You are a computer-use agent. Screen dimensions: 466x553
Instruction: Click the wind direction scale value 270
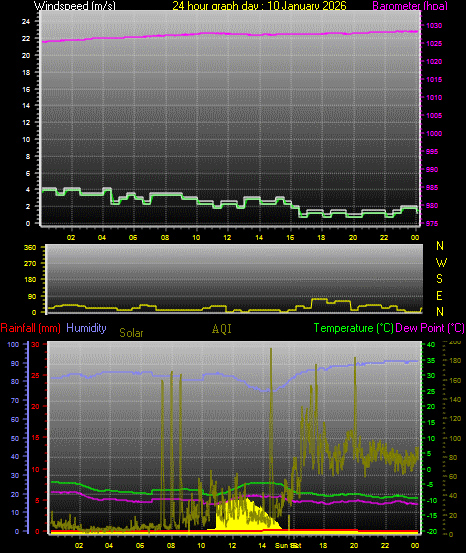[30, 263]
